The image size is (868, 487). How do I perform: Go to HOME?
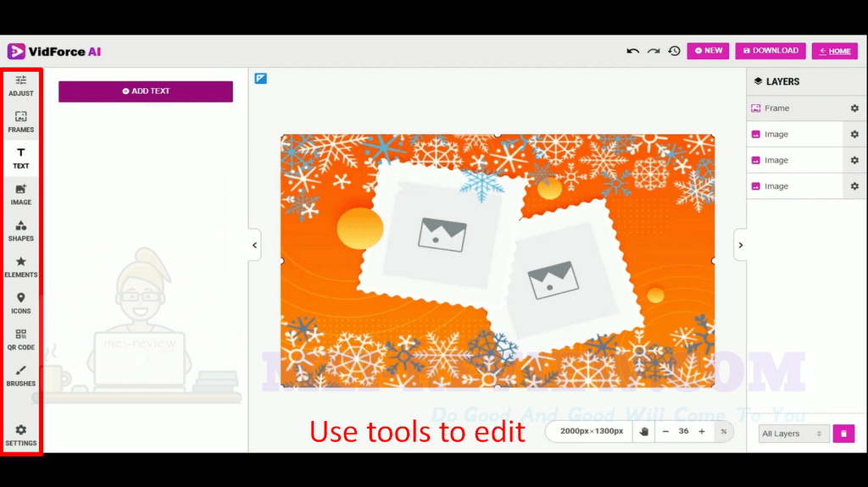click(835, 51)
